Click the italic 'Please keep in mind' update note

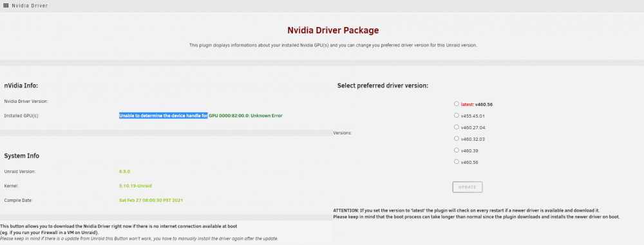click(x=139, y=239)
